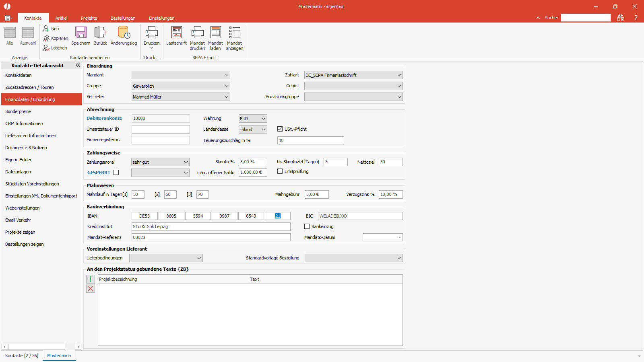
Task: Click the green plus to add project text
Action: click(91, 279)
